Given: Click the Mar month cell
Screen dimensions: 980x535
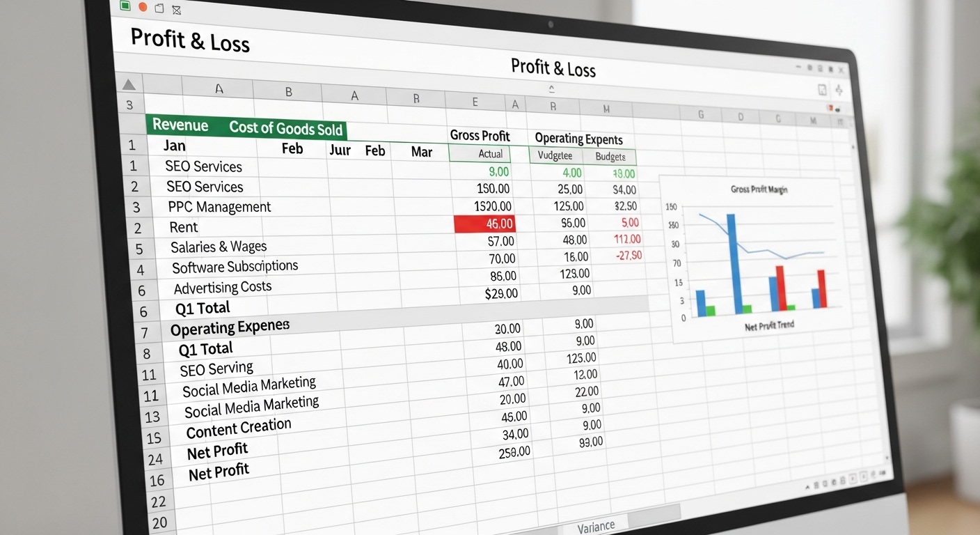Looking at the screenshot, I should coord(422,152).
